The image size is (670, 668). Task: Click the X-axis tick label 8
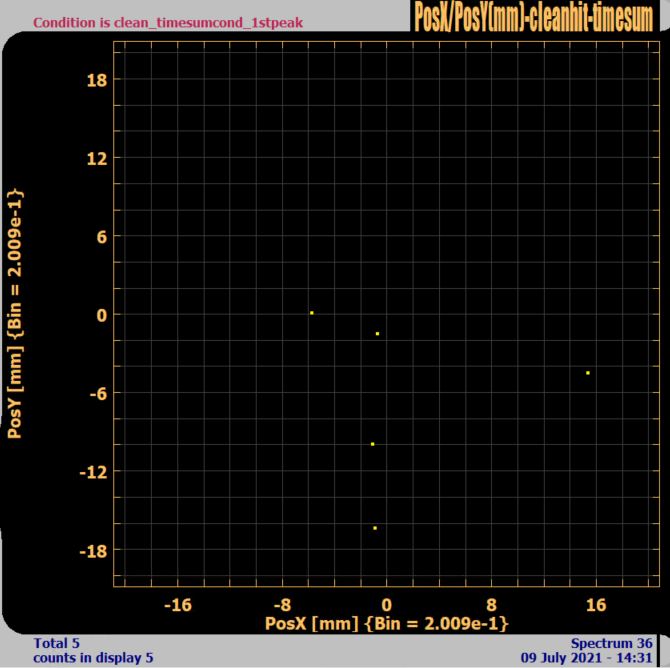click(x=491, y=605)
